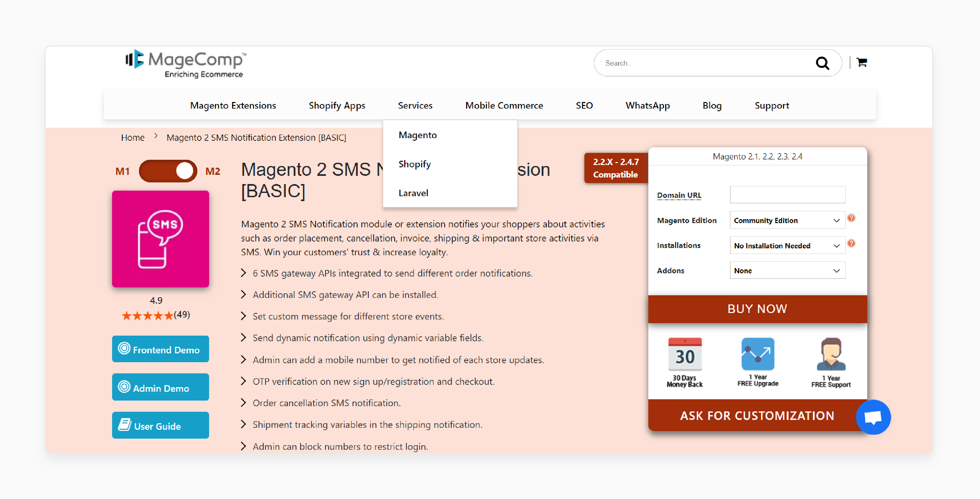Click the Home breadcrumb link
980x499 pixels.
[133, 137]
